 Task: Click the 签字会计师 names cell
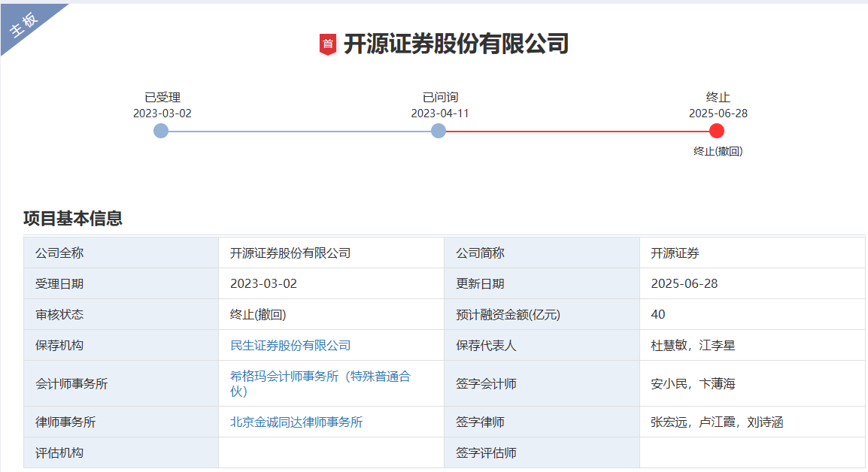tap(693, 384)
